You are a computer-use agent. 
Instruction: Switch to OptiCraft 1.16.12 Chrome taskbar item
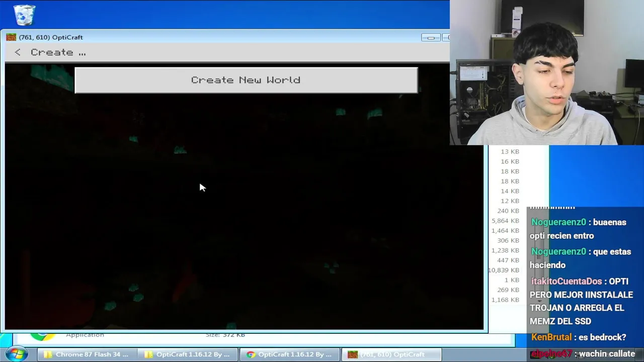289,354
